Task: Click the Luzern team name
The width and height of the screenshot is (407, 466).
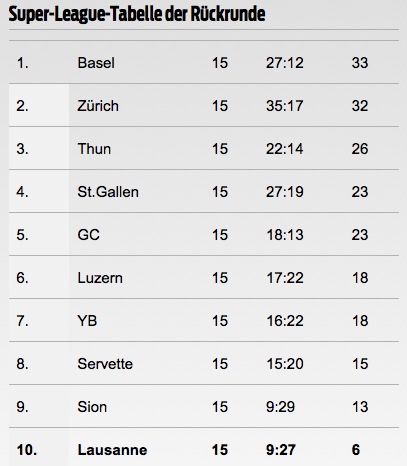Action: (x=100, y=278)
